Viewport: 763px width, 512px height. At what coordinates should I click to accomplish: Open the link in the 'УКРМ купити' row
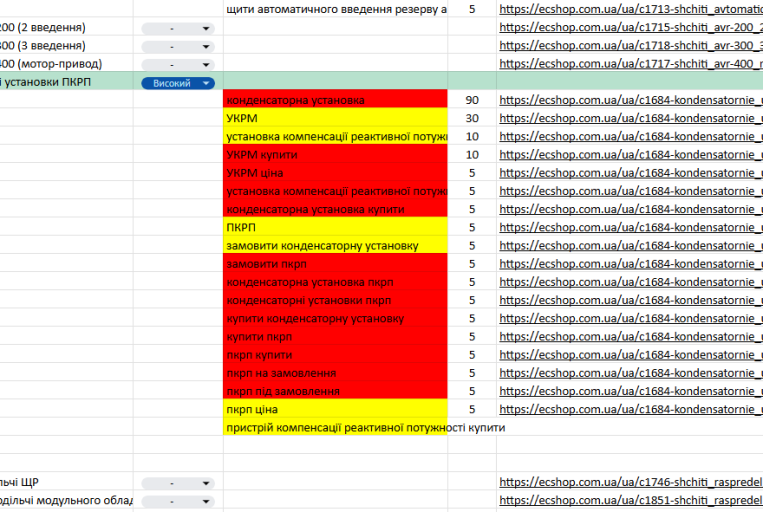coord(631,154)
